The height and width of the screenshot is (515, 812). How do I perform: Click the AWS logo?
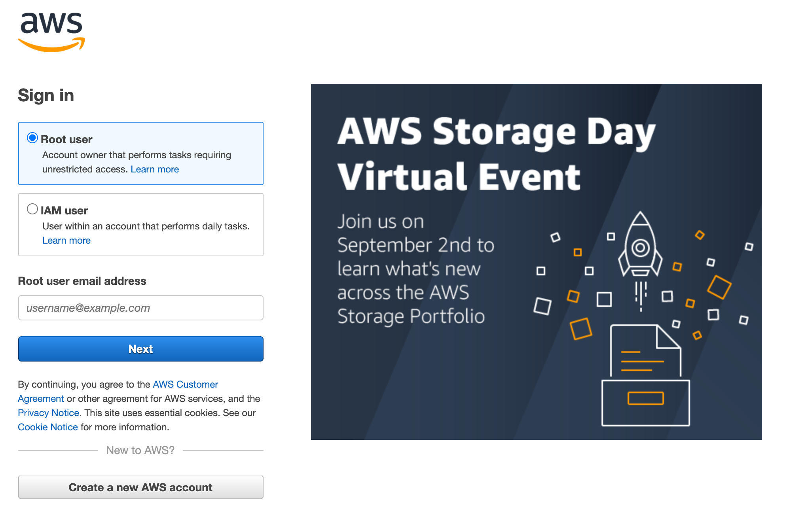point(51,32)
